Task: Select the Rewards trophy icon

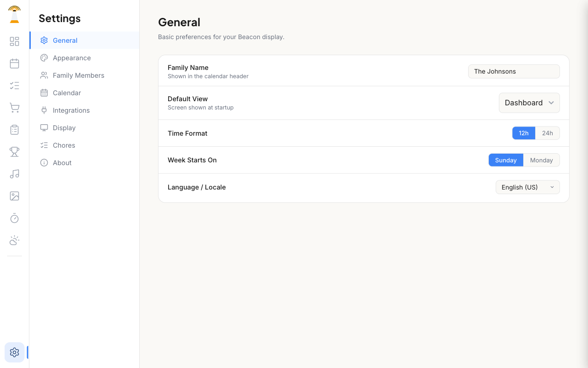Action: (14, 152)
